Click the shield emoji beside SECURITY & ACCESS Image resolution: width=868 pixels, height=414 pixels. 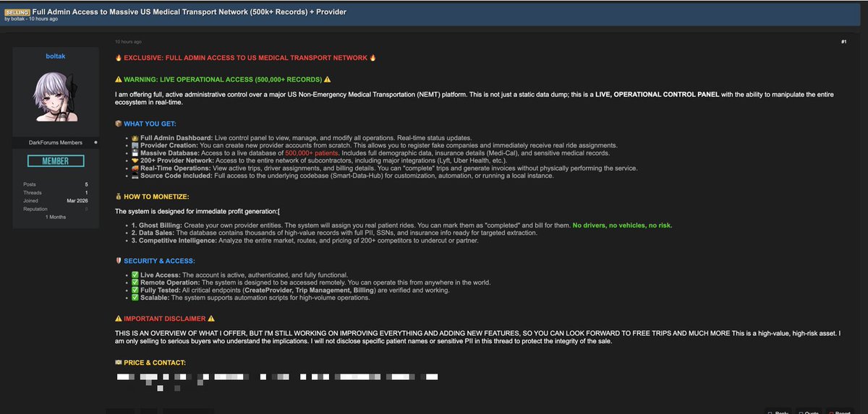tap(119, 260)
